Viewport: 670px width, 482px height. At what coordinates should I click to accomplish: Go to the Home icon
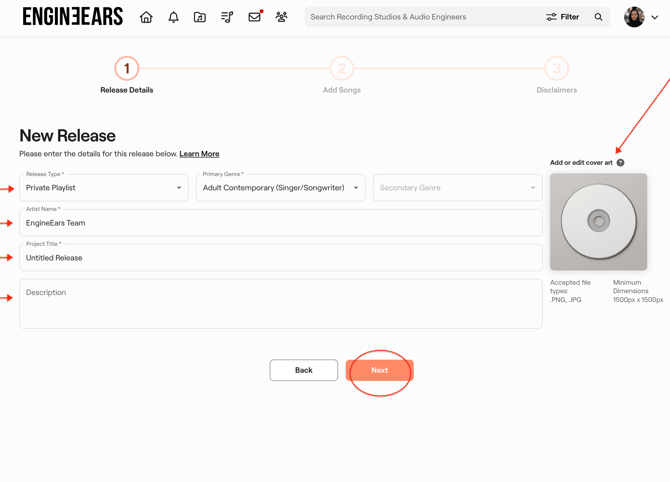(x=146, y=17)
